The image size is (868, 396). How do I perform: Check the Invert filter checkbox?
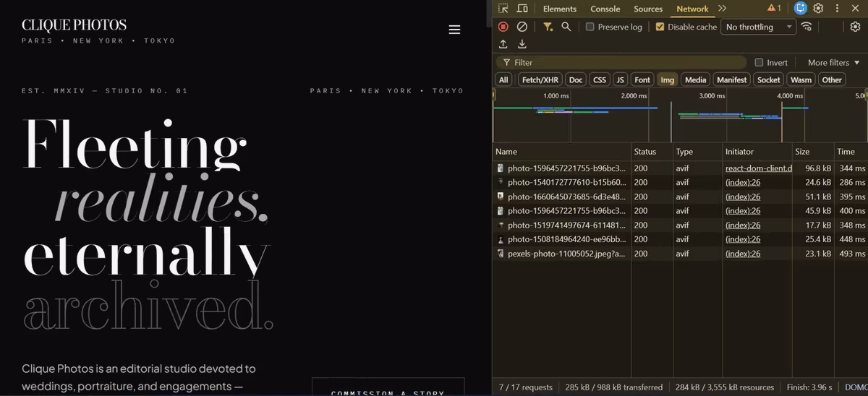pos(759,63)
